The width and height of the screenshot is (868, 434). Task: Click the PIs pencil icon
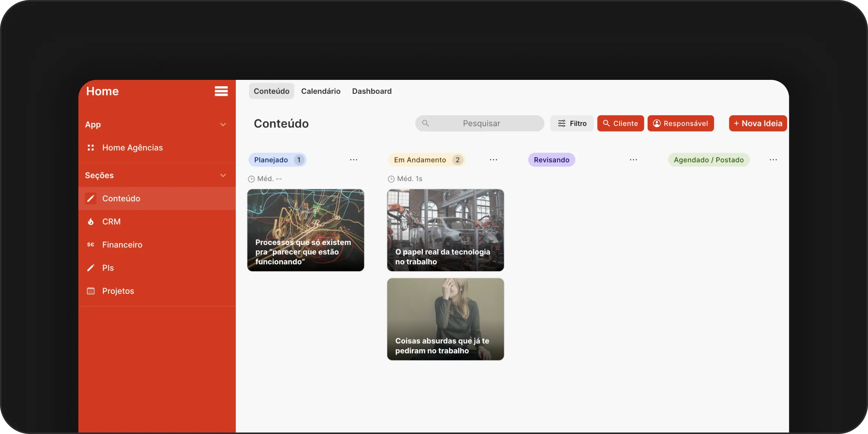point(90,268)
